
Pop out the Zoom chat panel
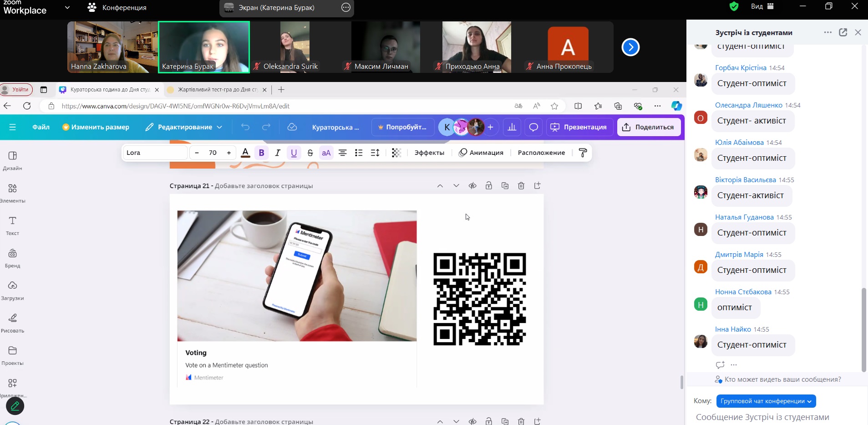point(843,32)
